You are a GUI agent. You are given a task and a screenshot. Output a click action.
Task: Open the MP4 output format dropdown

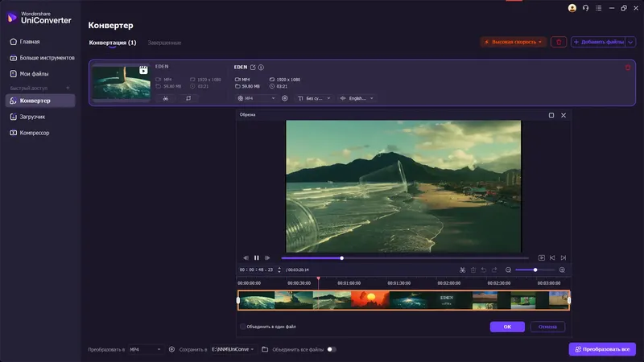tap(256, 98)
